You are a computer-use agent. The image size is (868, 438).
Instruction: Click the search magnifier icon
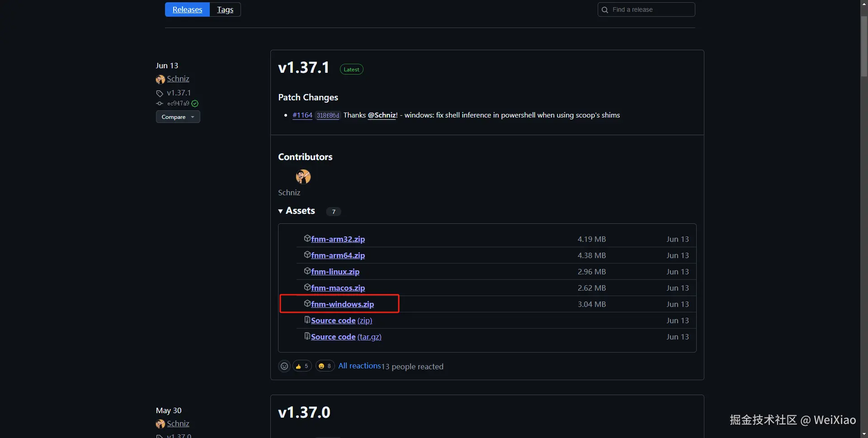pyautogui.click(x=605, y=10)
